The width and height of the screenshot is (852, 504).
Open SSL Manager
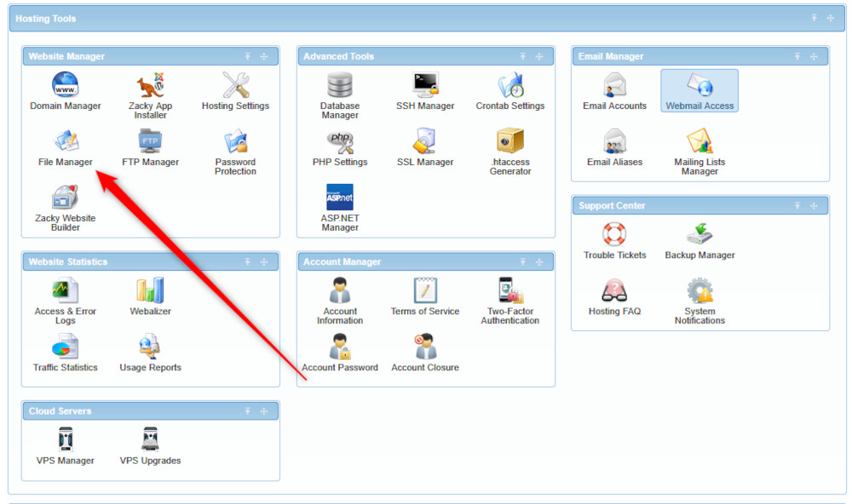[x=424, y=145]
